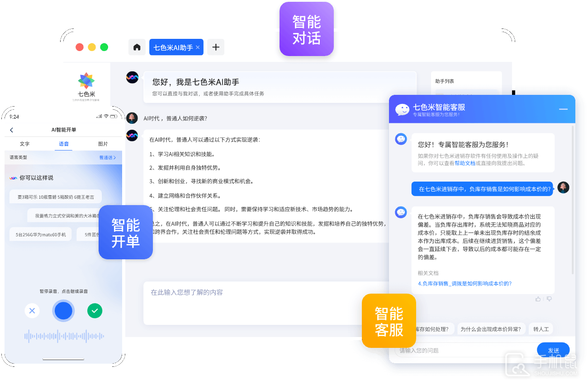Confirm voice input with the green check icon
The width and height of the screenshot is (588, 384).
(95, 310)
